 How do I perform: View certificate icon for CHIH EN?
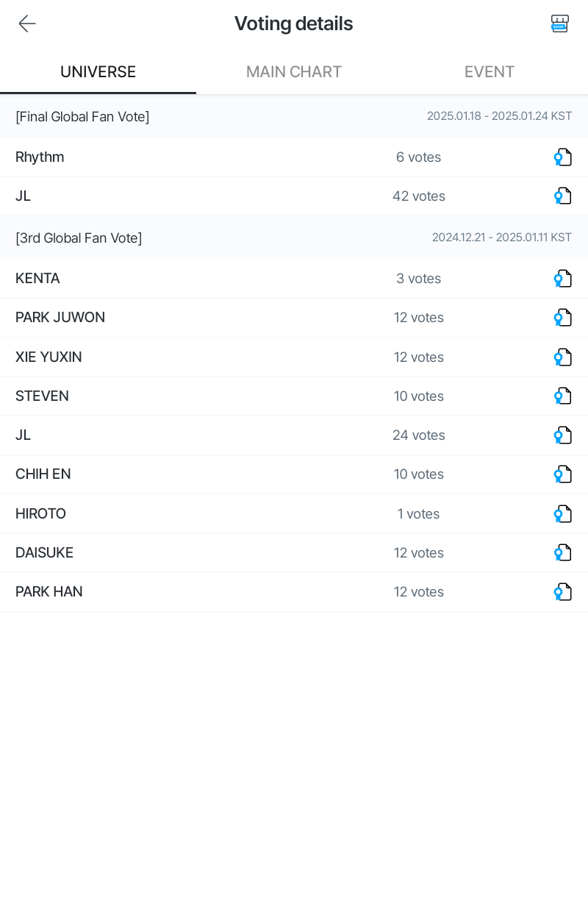pyautogui.click(x=562, y=474)
